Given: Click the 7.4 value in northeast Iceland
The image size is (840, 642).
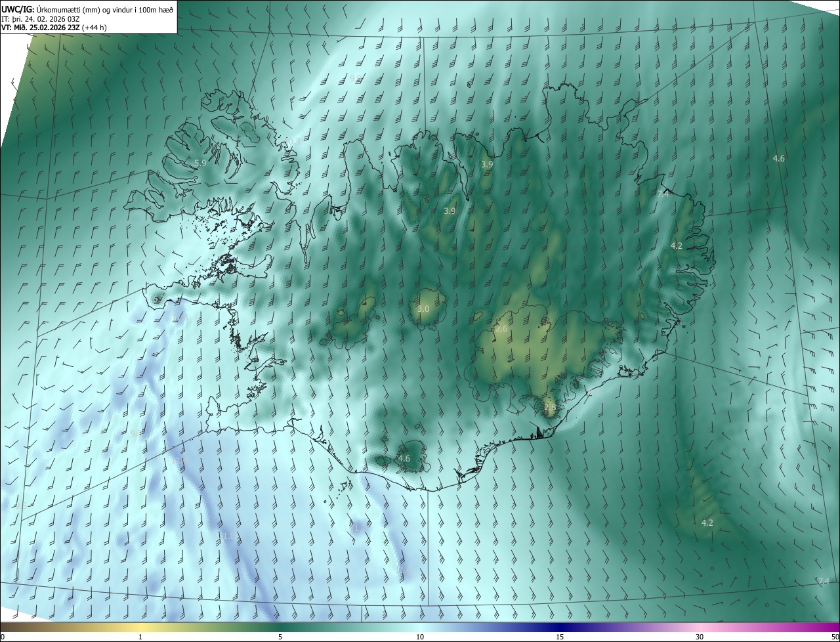Looking at the screenshot, I should (663, 194).
